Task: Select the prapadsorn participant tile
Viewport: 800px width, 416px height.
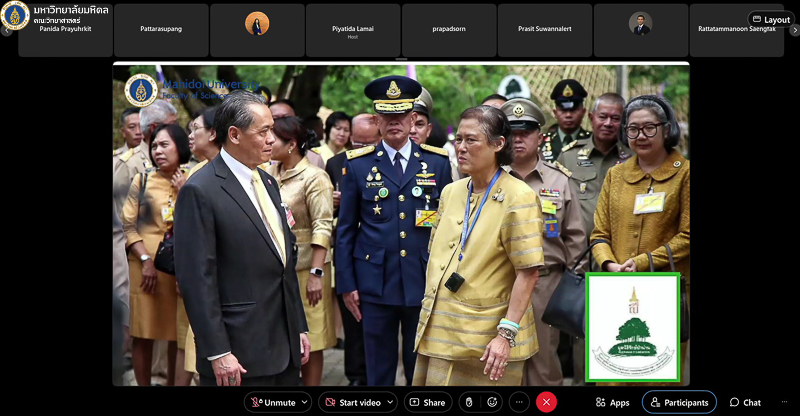Action: pos(448,30)
